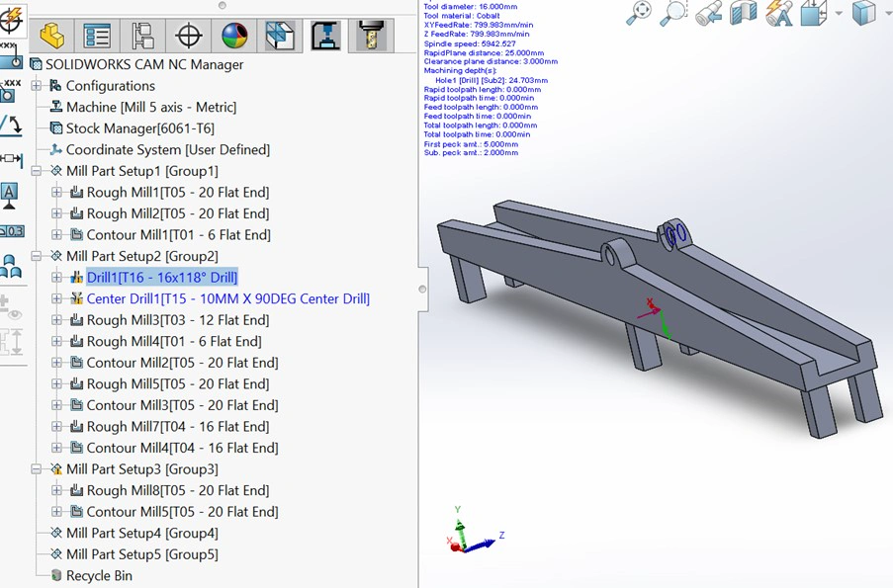Open the DisplayManager color sphere tab
Image resolution: width=893 pixels, height=588 pixels.
[x=234, y=36]
